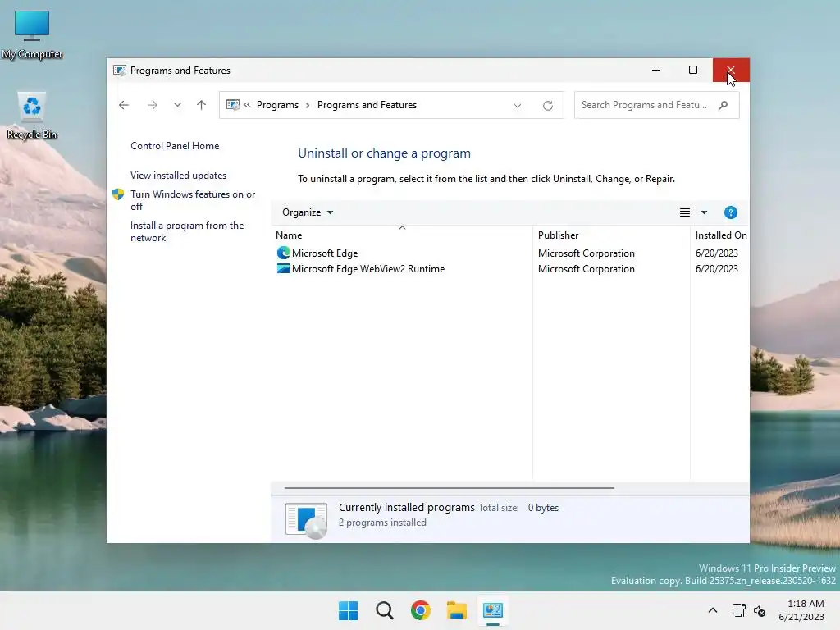Go up one level with up arrow
The height and width of the screenshot is (630, 840).
click(x=202, y=105)
